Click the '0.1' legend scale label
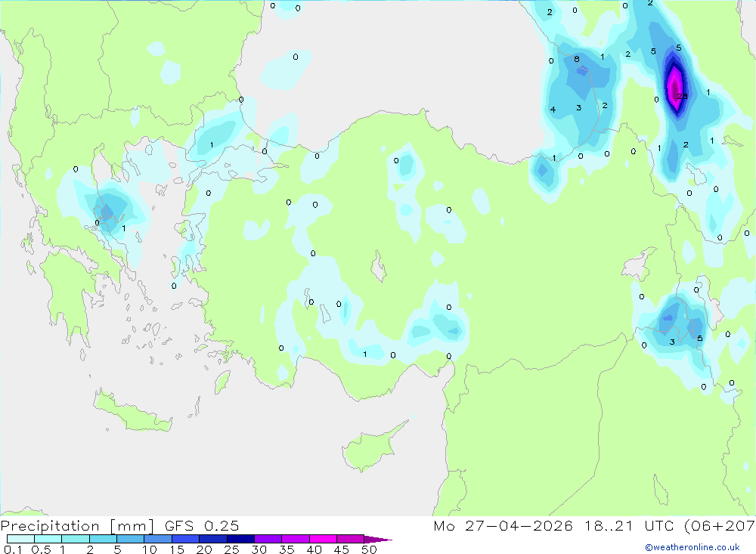Image resolution: width=756 pixels, height=554 pixels. tap(13, 549)
